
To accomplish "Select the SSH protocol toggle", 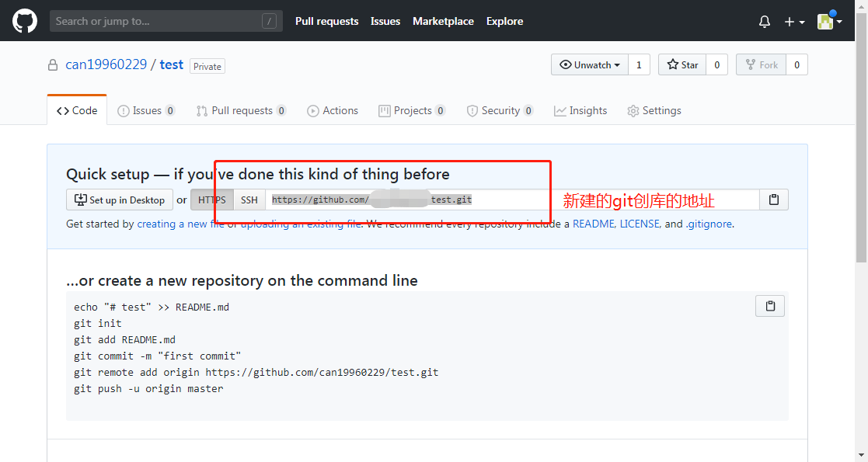I will (249, 200).
